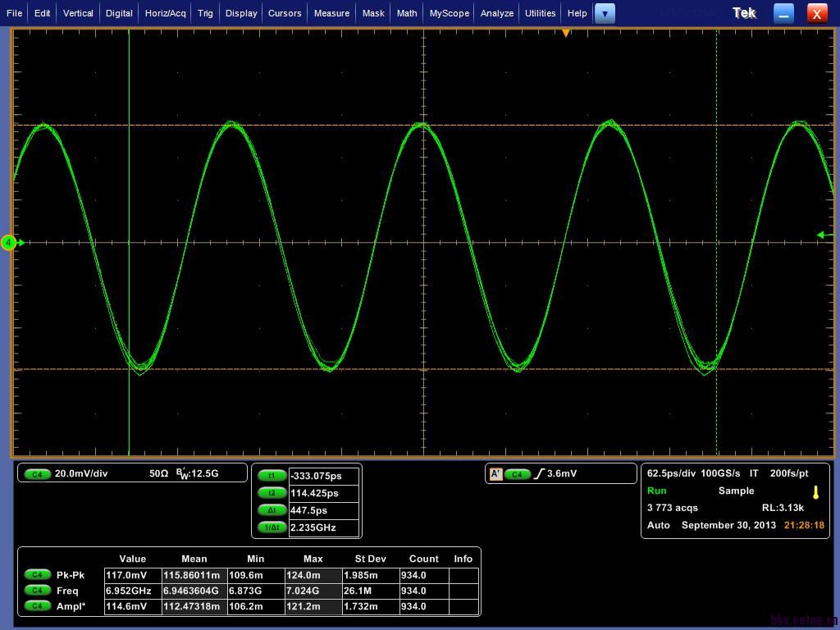Viewport: 840px width, 630px height.
Task: Open the Measure menu
Action: (331, 13)
